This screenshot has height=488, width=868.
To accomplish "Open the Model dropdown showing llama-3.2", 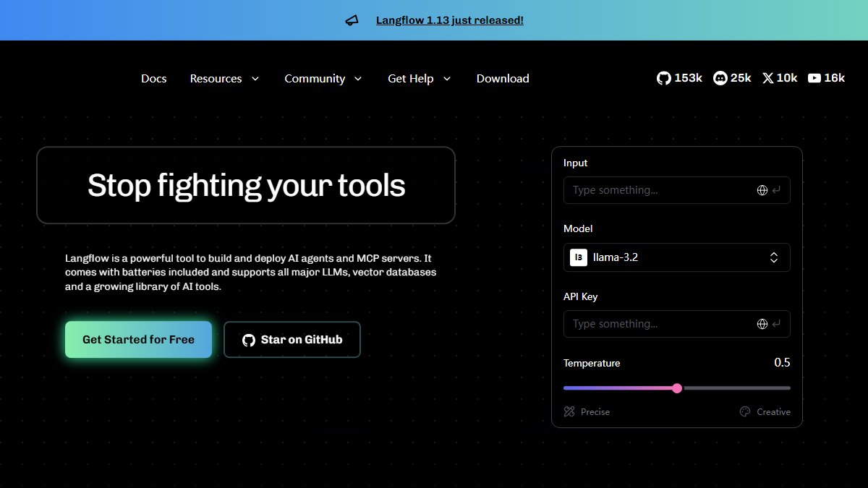I will tap(676, 257).
